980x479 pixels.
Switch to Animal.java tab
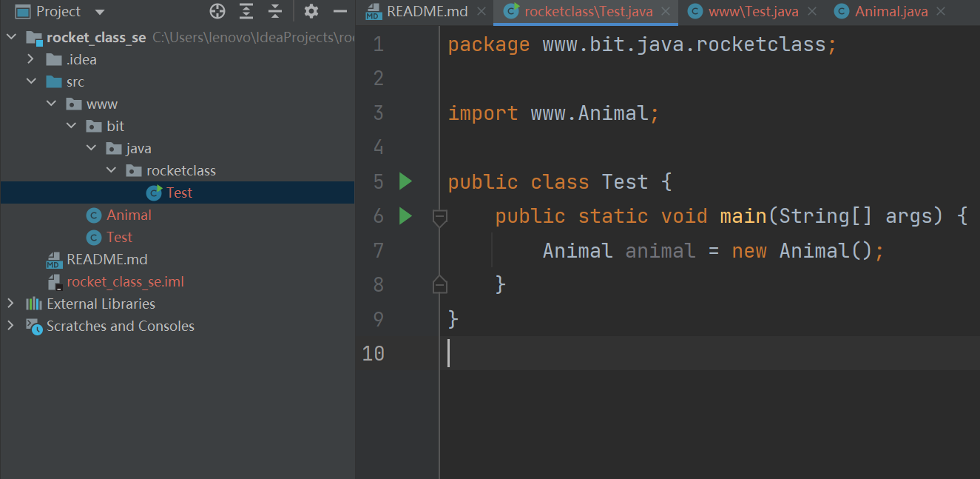coord(891,11)
